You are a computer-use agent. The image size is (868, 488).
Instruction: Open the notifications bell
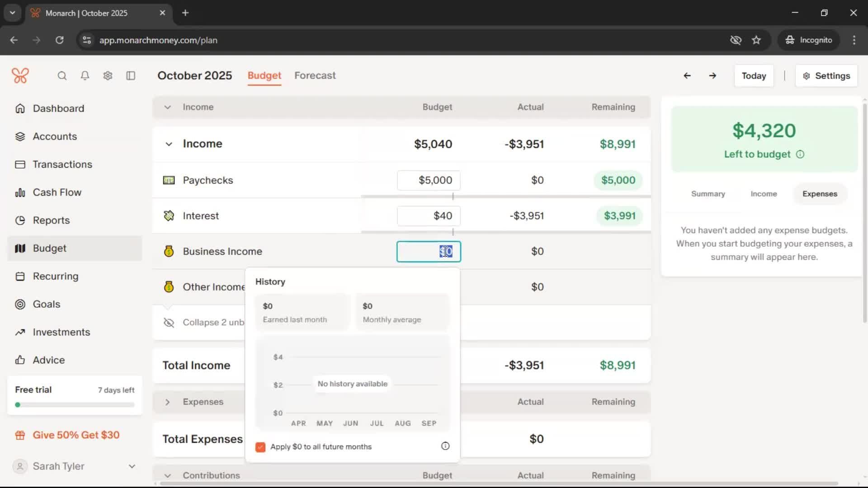[x=85, y=76]
